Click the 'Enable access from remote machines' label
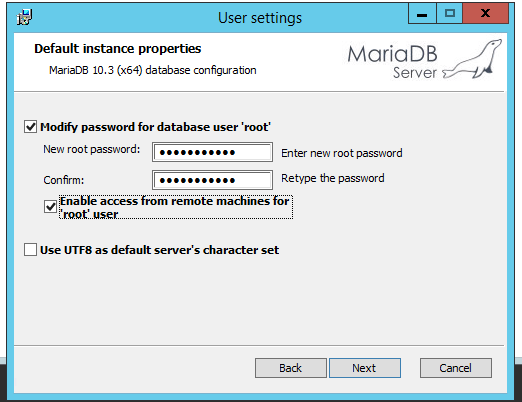 pyautogui.click(x=176, y=207)
